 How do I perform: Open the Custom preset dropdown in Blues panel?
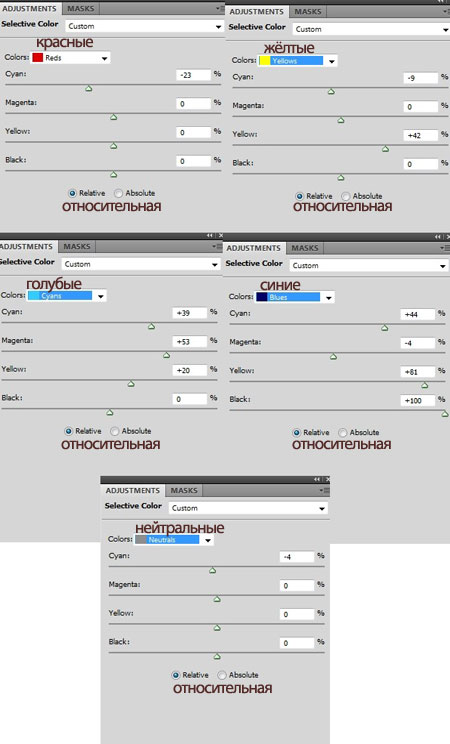coord(369,265)
